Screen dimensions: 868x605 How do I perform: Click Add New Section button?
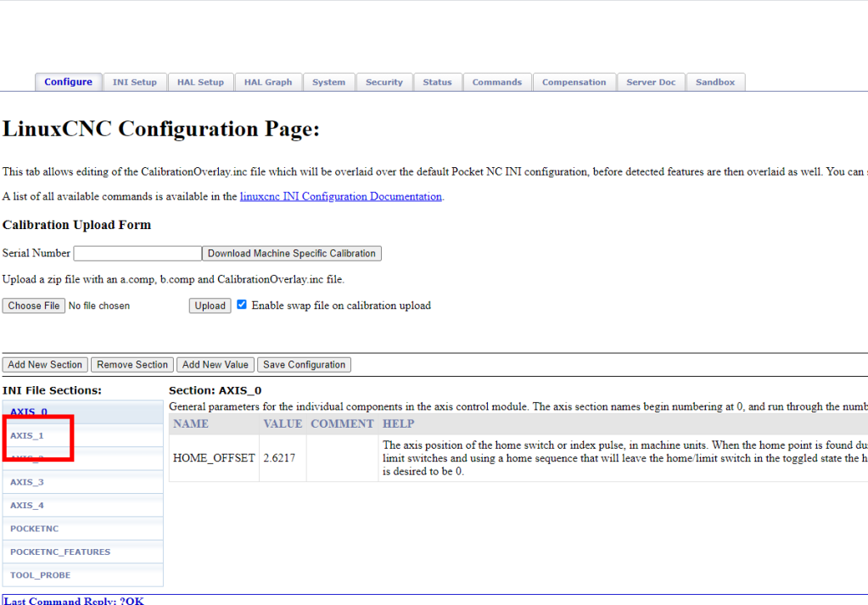click(x=45, y=365)
